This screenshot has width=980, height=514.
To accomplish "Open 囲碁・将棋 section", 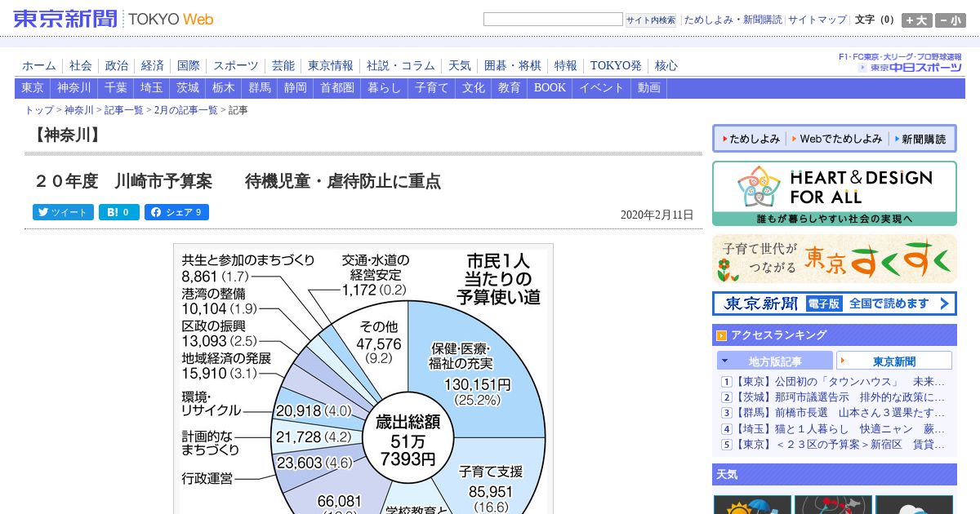I will tap(513, 65).
